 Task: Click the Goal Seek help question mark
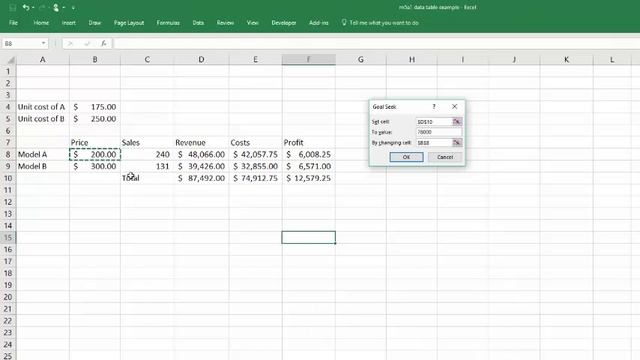pos(434,107)
